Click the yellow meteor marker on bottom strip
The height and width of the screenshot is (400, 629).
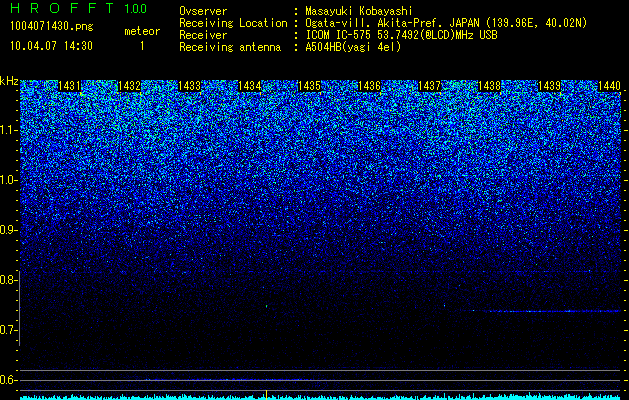tap(266, 394)
